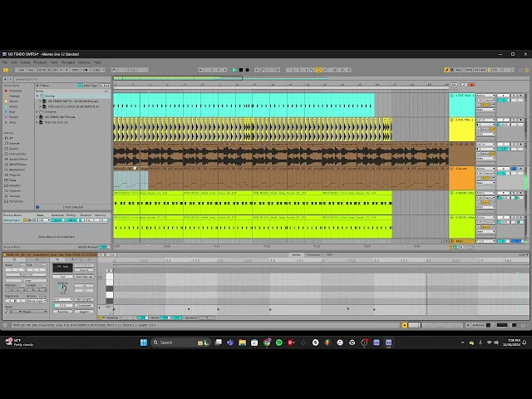This screenshot has width=532, height=399.
Task: Click the tempo value field
Action: point(41,70)
